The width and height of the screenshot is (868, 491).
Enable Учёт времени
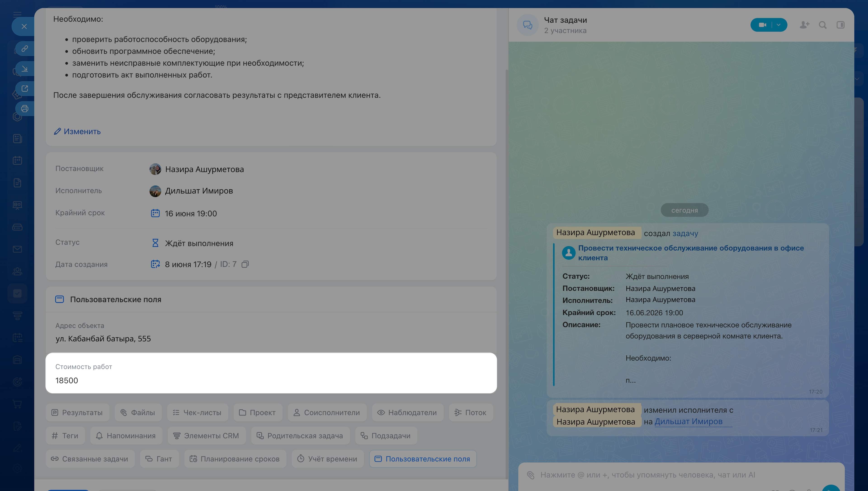point(328,459)
